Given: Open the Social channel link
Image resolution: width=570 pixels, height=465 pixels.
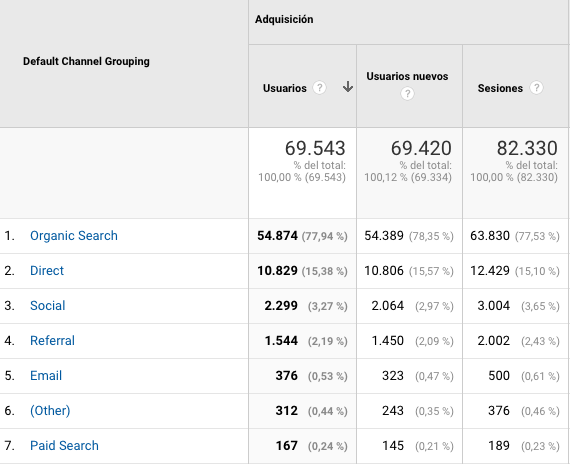Looking at the screenshot, I should tap(48, 305).
